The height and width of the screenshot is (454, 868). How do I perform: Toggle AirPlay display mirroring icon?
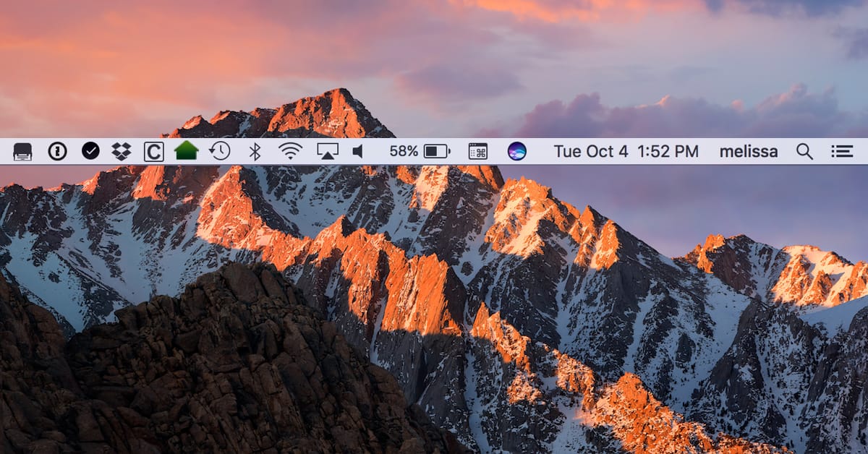(x=328, y=151)
